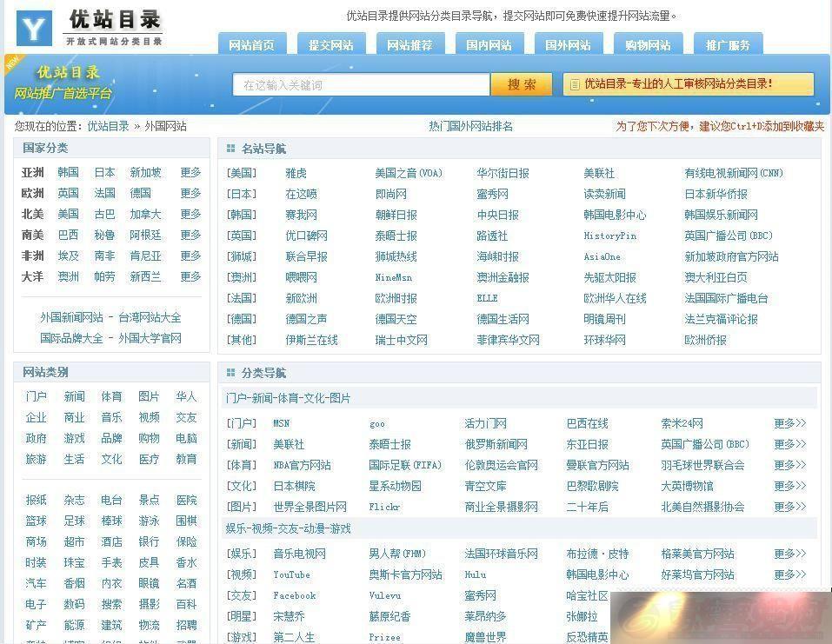Open the Flickr link

[x=384, y=507]
